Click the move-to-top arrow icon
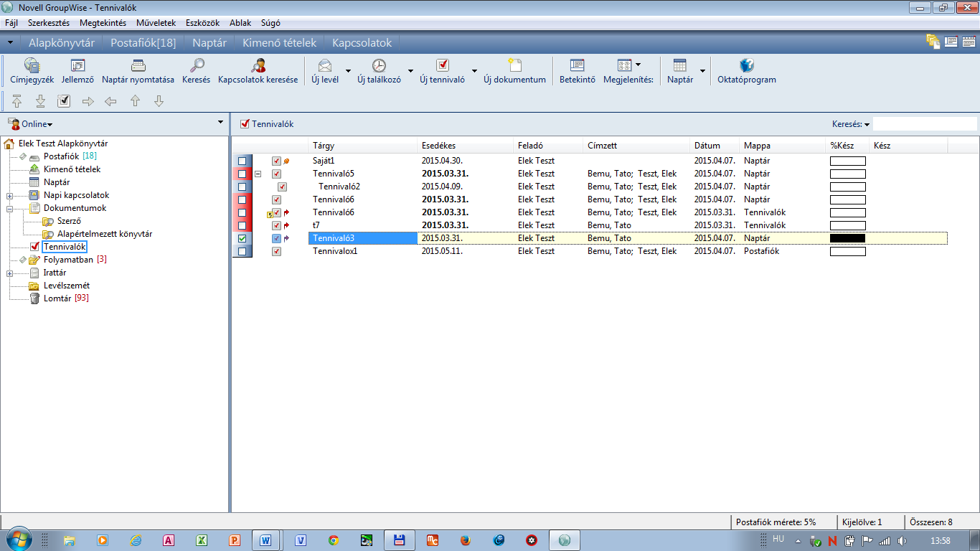 (x=17, y=101)
